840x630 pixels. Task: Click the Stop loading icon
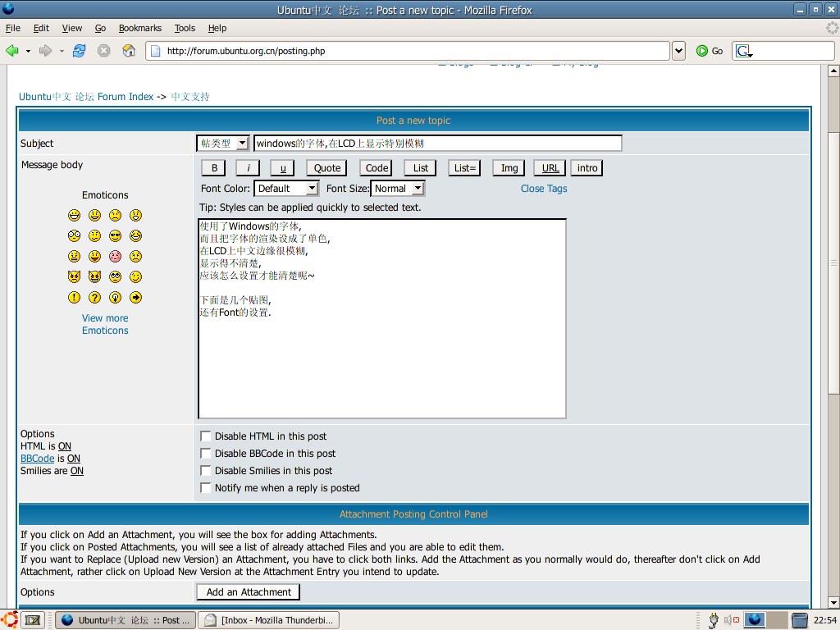(104, 51)
